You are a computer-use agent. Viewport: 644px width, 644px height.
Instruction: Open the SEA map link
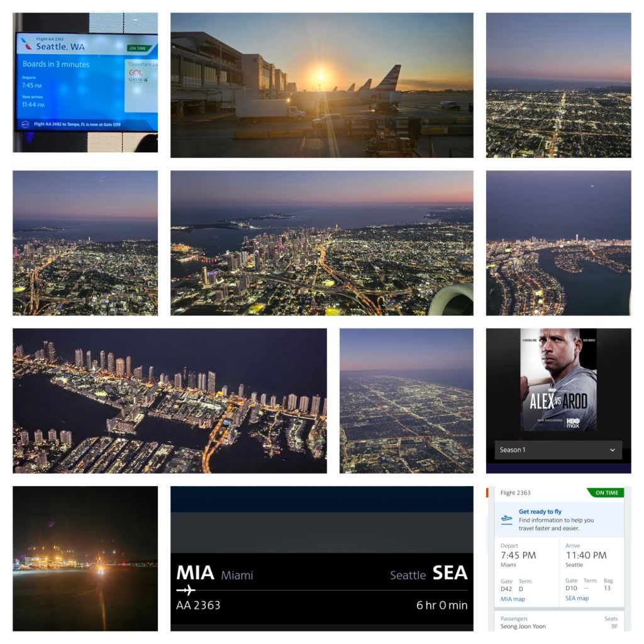pos(577,598)
